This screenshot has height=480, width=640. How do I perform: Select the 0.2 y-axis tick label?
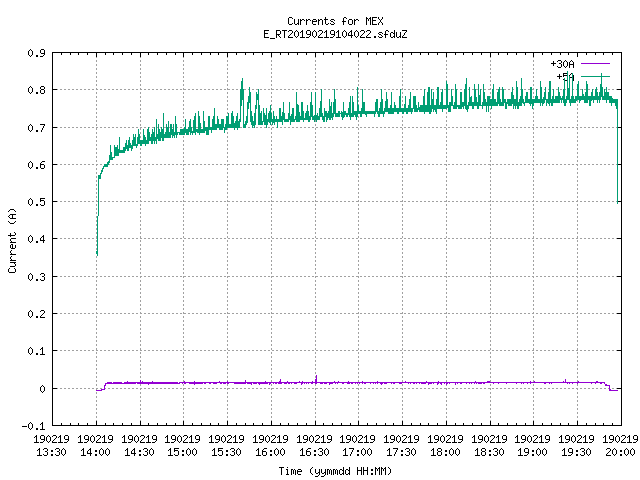point(36,314)
